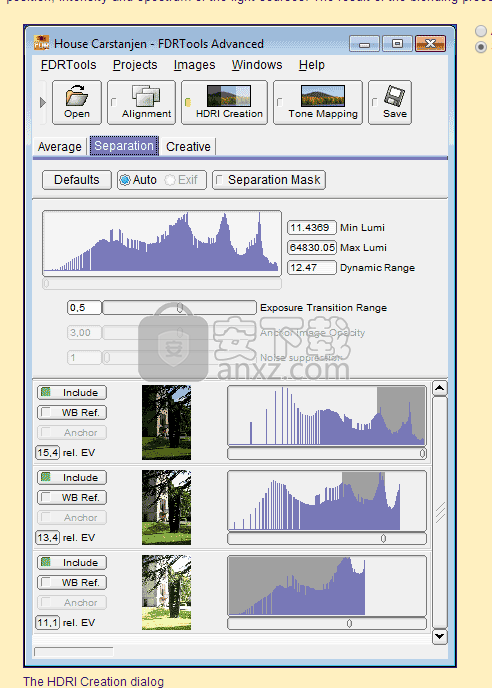492x688 pixels.
Task: Maximize the FDRTools Advanced window
Action: [397, 43]
